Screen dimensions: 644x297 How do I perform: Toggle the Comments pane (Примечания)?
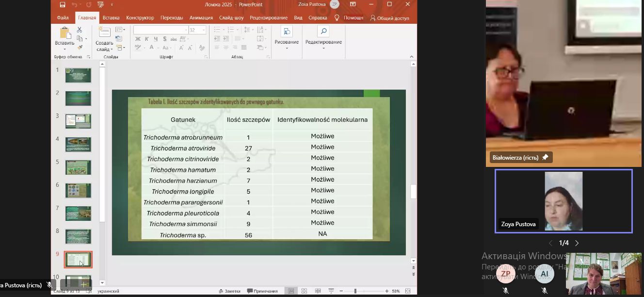[262, 291]
